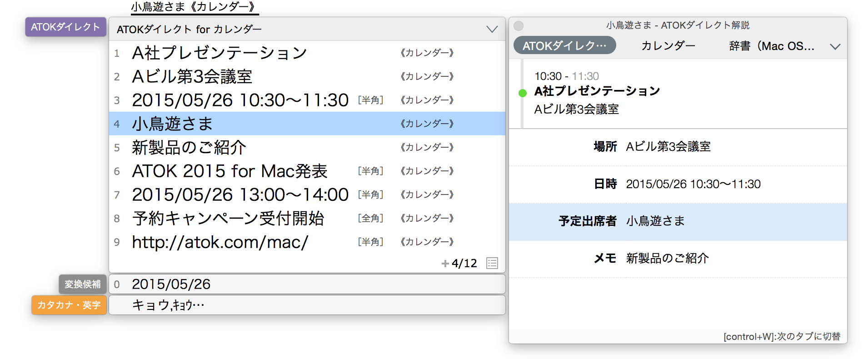Select conversion candidate 0 2015/05/26

click(307, 284)
